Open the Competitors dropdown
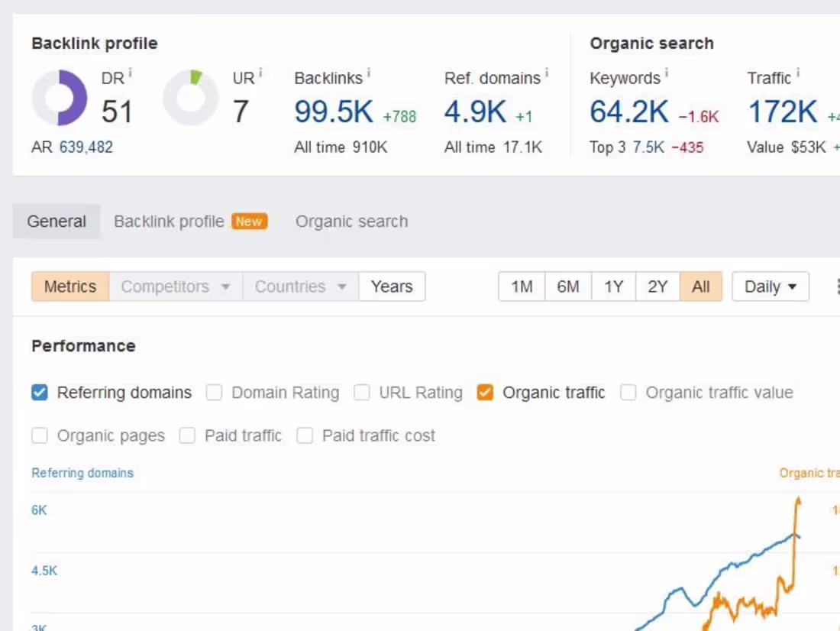This screenshot has height=631, width=840. (x=174, y=286)
